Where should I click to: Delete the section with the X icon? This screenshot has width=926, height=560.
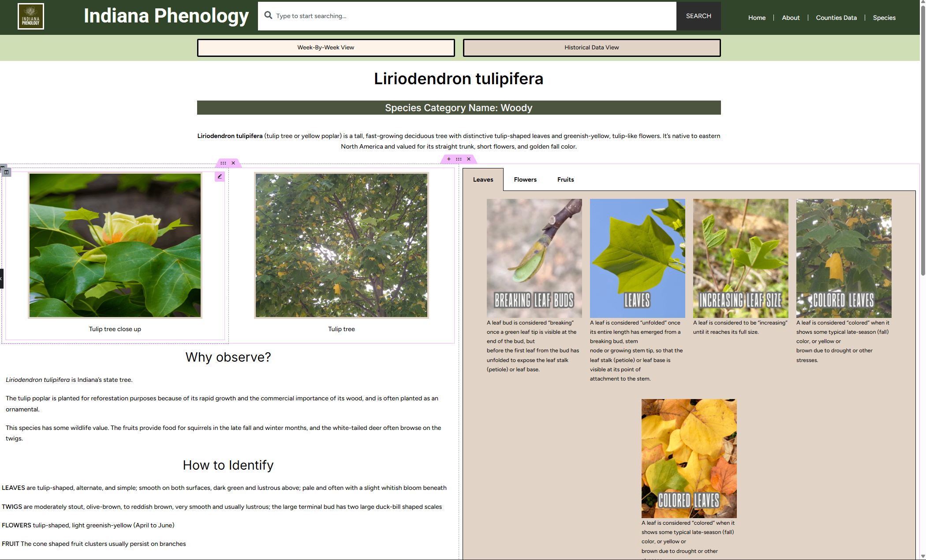(x=469, y=159)
